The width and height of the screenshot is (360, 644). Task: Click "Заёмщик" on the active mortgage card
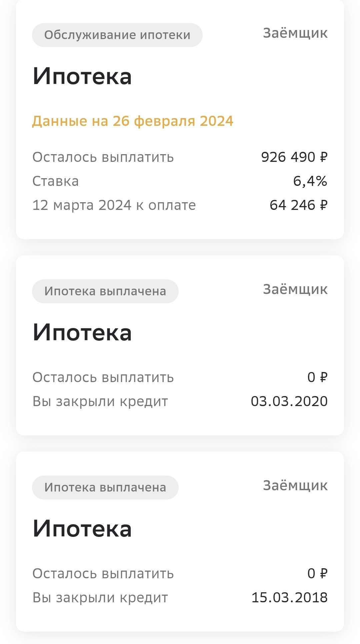coord(295,33)
